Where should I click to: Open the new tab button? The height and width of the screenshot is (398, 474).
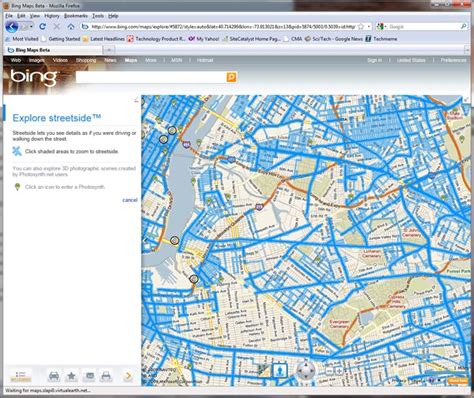(x=109, y=50)
